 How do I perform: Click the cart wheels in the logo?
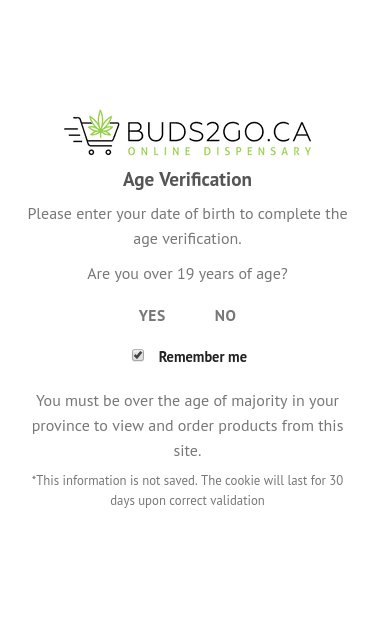(x=100, y=152)
